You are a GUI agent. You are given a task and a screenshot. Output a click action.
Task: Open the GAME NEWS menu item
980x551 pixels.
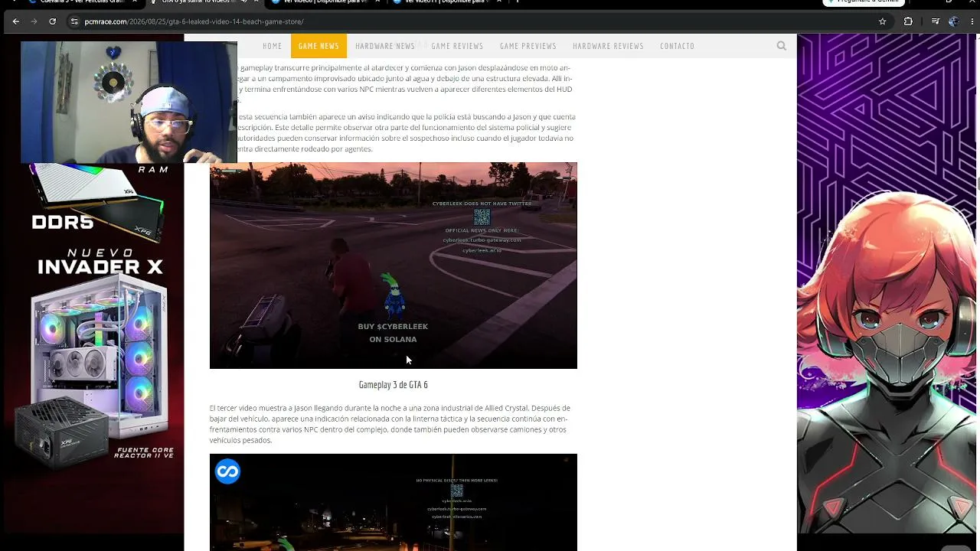(x=318, y=46)
